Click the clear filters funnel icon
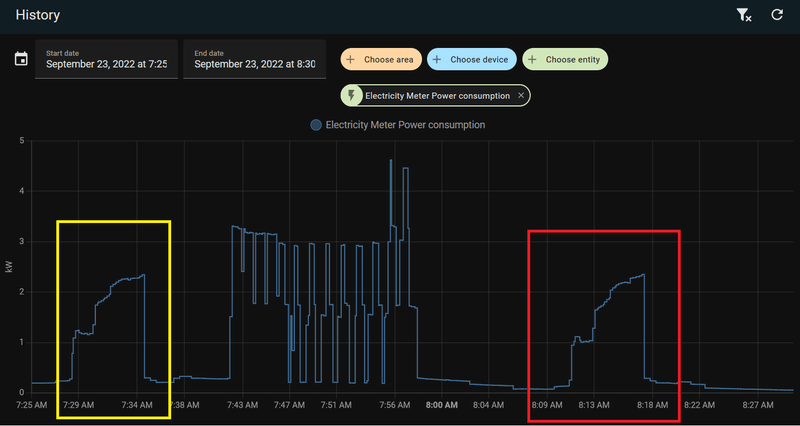 [744, 15]
